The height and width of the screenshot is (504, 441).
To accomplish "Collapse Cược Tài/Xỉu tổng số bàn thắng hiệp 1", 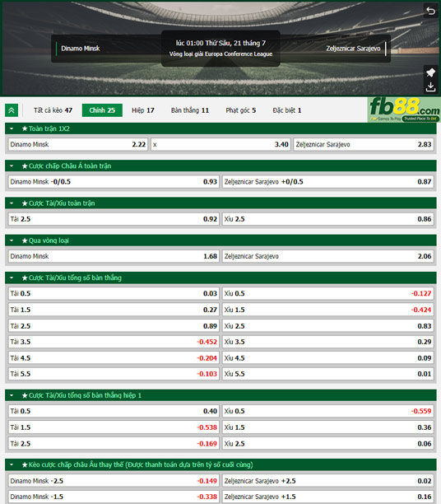I will pyautogui.click(x=12, y=395).
